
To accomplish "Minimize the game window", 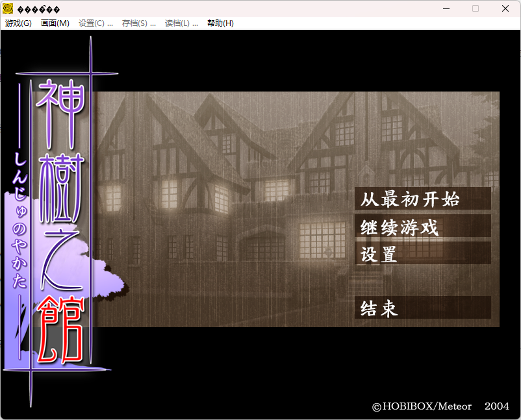I will [x=446, y=8].
